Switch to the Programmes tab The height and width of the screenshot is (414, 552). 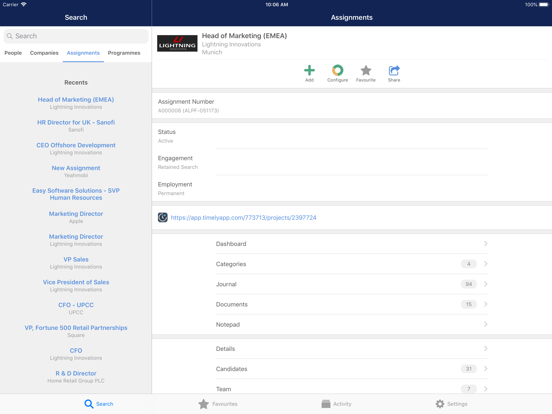click(x=124, y=53)
